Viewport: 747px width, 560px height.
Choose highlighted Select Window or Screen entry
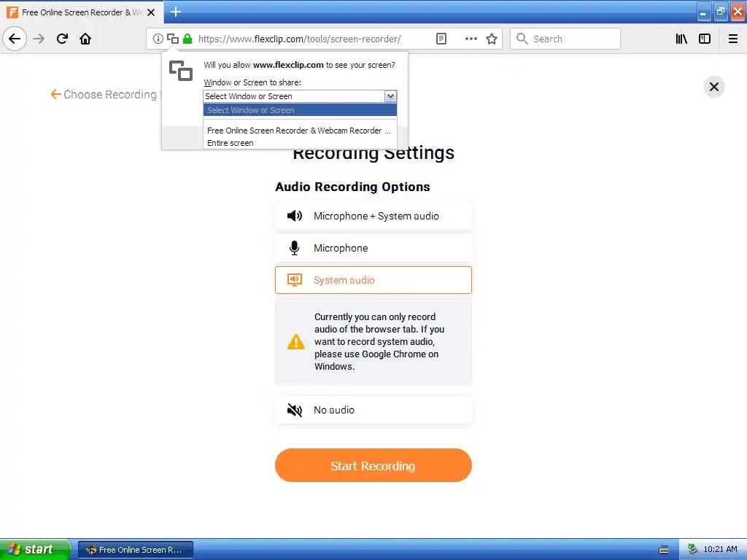pos(300,110)
